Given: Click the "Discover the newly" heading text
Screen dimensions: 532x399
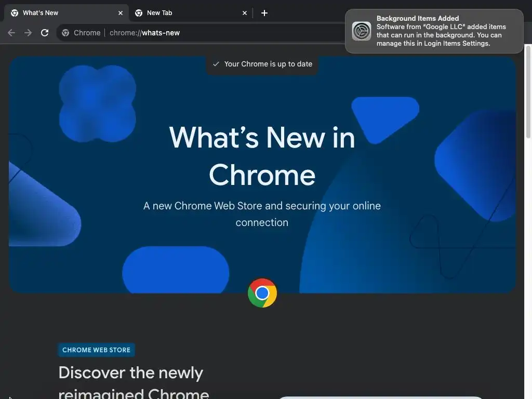Looking at the screenshot, I should tap(131, 373).
